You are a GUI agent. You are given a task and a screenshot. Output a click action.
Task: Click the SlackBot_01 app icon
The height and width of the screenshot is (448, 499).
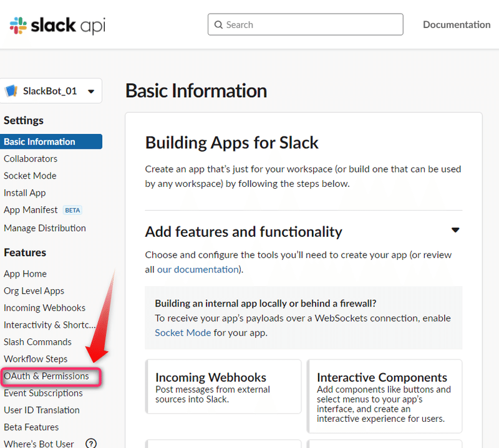pyautogui.click(x=11, y=91)
